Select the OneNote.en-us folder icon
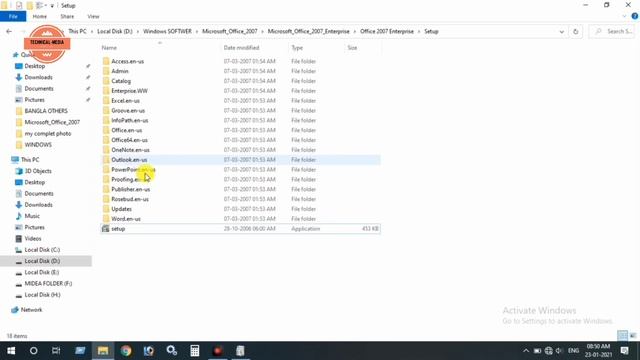The image size is (640, 360). pos(106,150)
